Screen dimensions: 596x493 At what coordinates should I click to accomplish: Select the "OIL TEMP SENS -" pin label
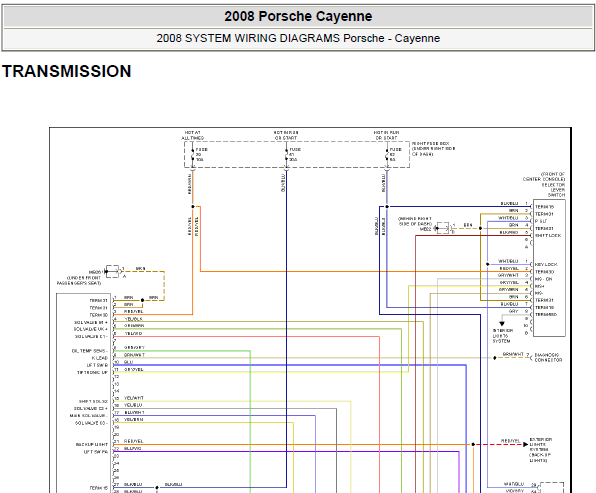tap(90, 351)
